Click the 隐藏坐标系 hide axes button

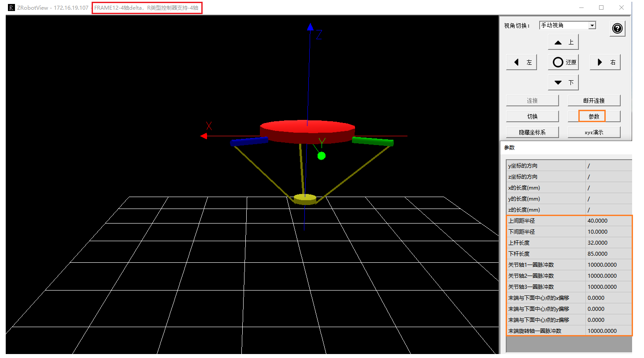(533, 132)
